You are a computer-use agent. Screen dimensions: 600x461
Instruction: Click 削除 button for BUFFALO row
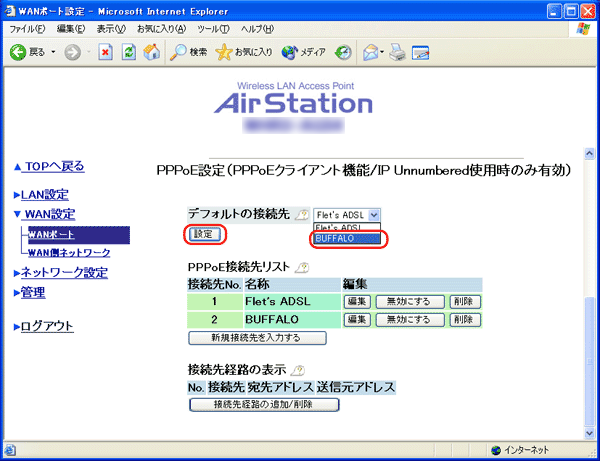(465, 319)
